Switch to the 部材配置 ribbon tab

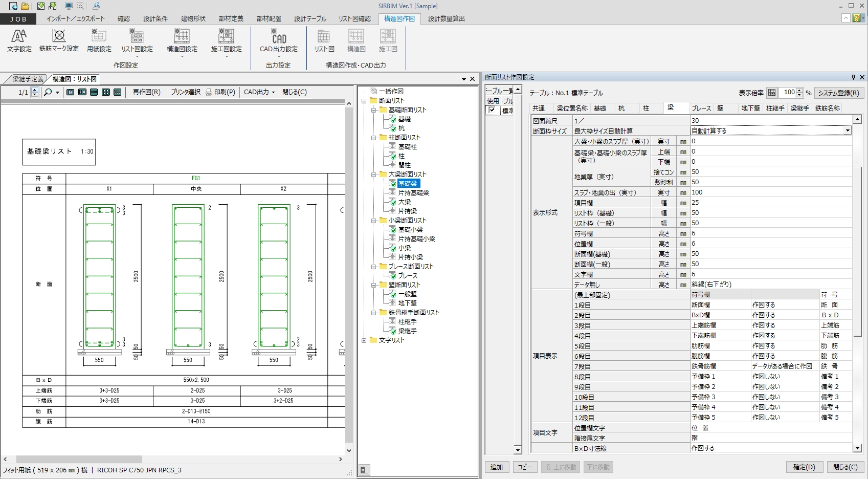point(269,19)
